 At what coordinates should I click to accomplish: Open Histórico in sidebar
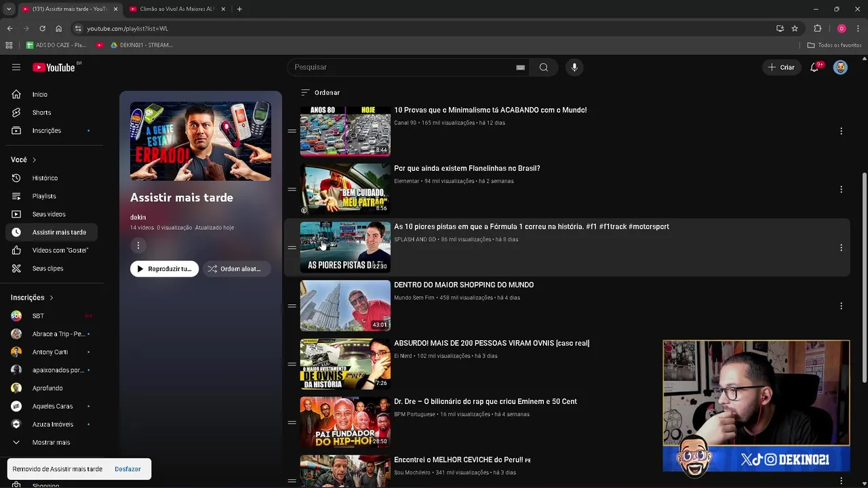[51, 178]
